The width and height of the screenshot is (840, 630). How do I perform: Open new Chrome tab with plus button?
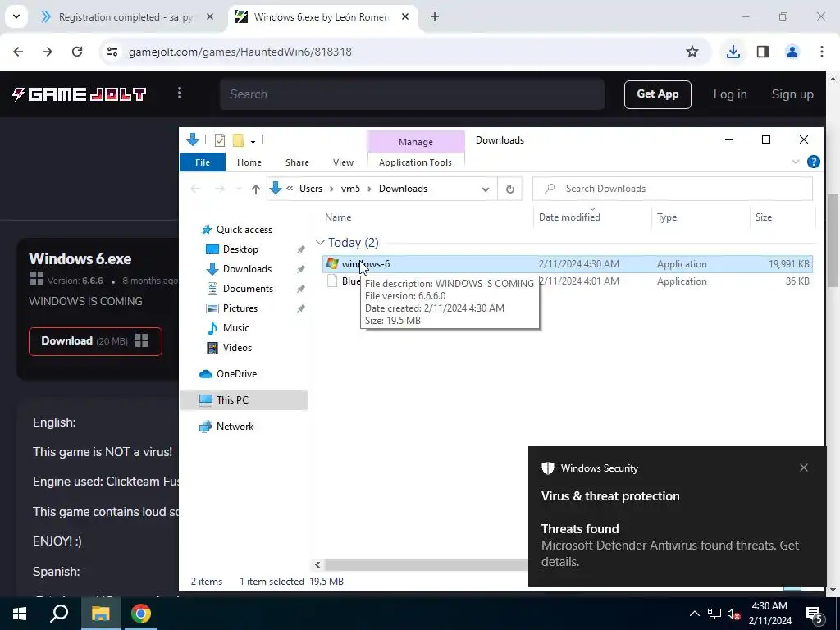[435, 16]
